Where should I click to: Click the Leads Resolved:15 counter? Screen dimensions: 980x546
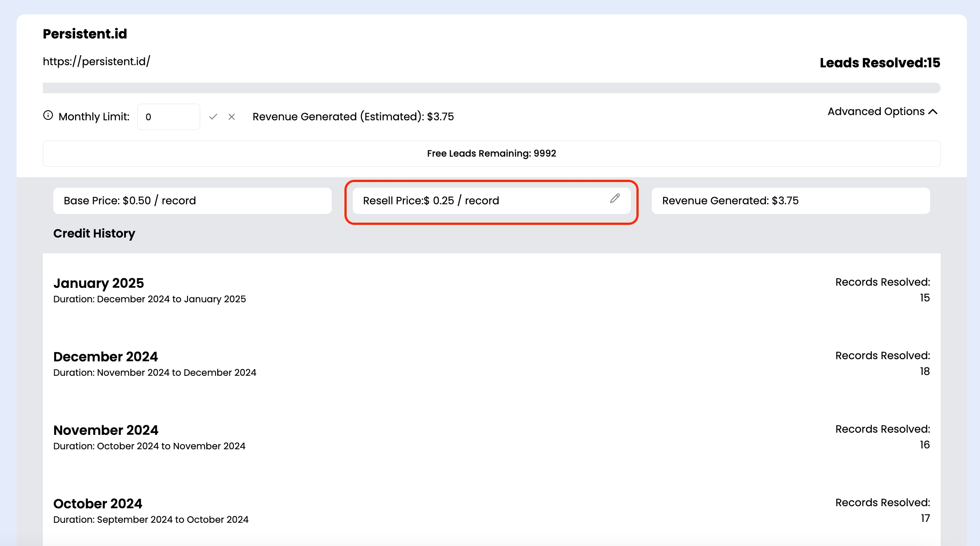[879, 63]
